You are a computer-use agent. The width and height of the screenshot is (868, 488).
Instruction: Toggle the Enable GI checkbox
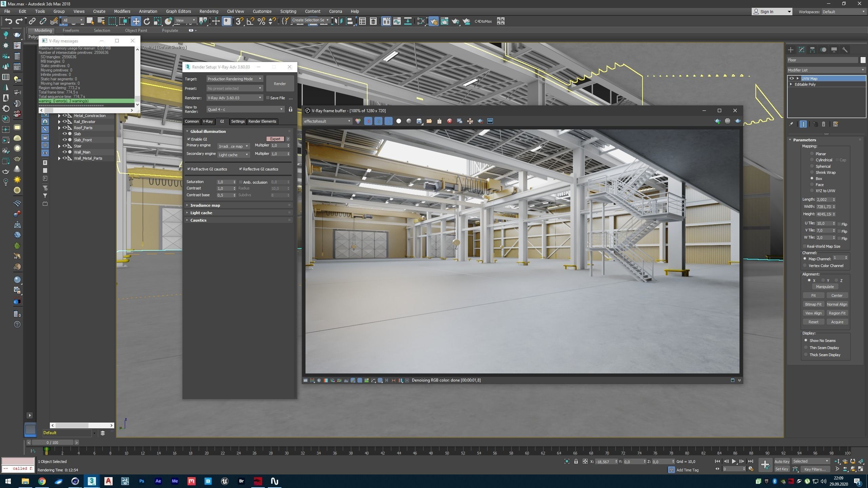pos(189,139)
